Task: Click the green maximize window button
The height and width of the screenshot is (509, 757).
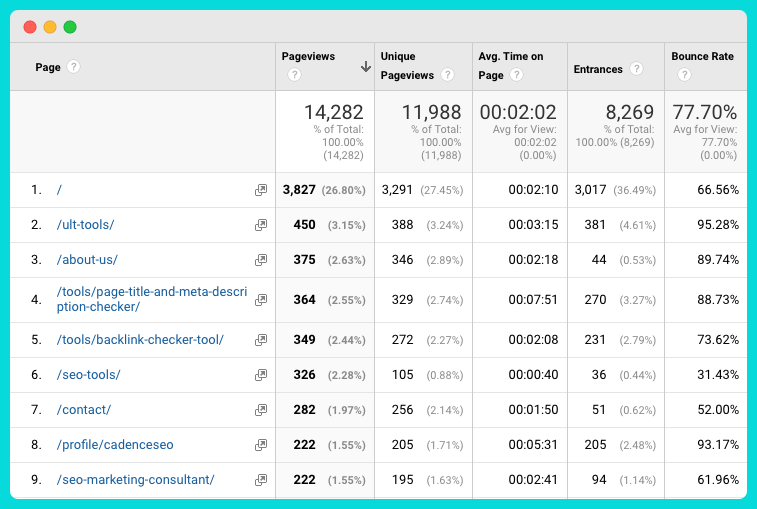Action: coord(70,27)
